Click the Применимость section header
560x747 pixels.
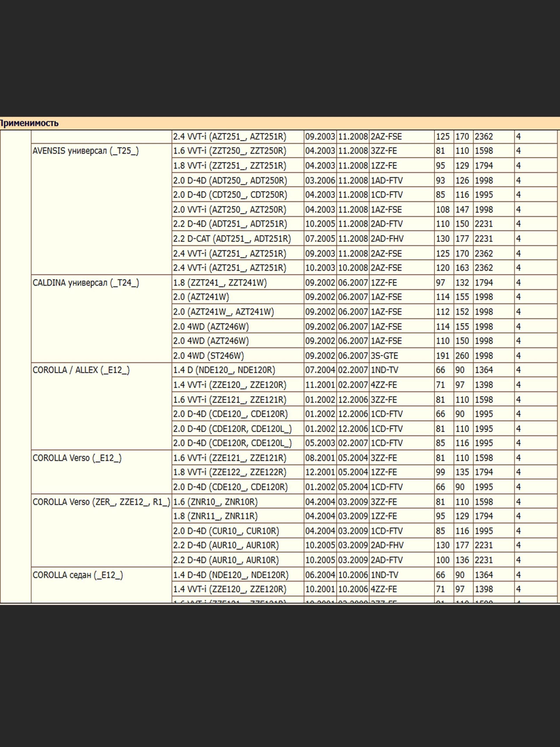pyautogui.click(x=29, y=123)
